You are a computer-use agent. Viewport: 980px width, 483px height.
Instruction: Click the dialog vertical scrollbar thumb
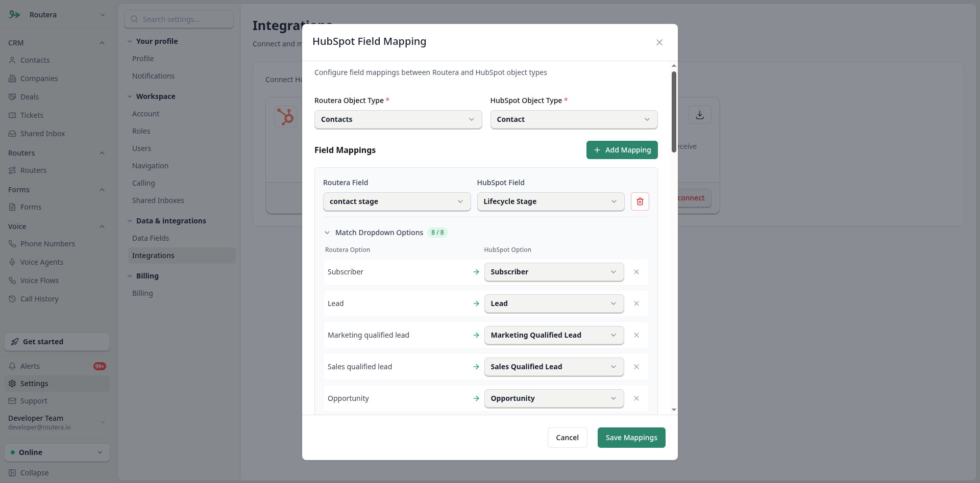pyautogui.click(x=674, y=111)
